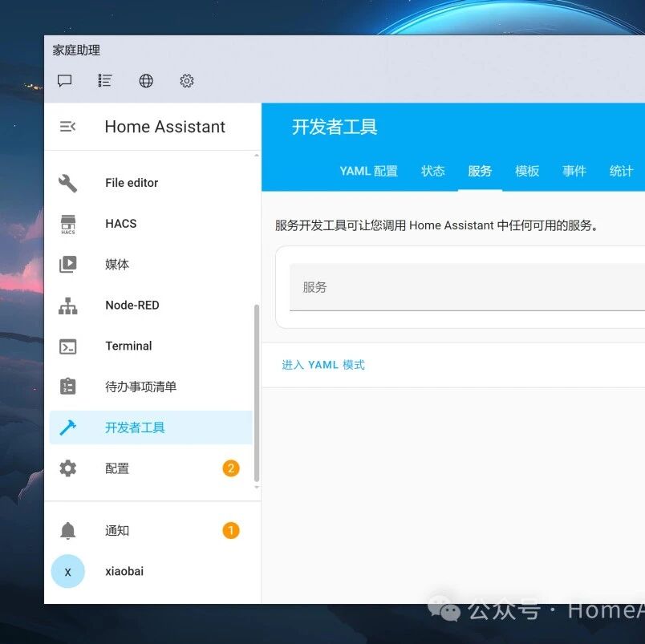Click 进入 YAML 模式 link
645x644 pixels.
coord(323,365)
